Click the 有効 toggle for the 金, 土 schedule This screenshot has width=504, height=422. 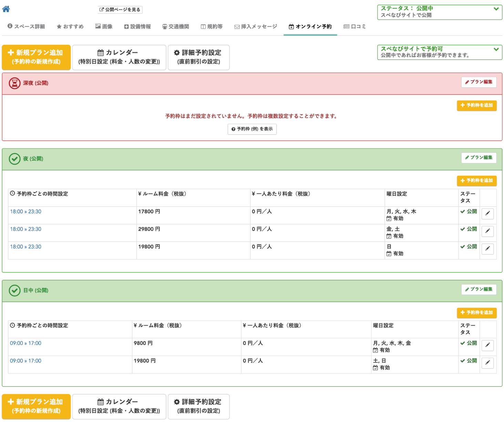(x=395, y=236)
